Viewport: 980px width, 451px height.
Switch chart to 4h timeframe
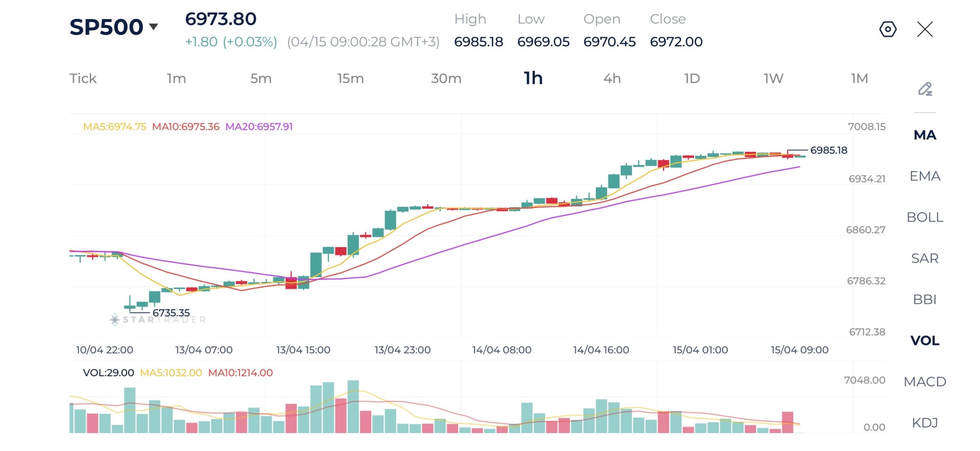612,79
